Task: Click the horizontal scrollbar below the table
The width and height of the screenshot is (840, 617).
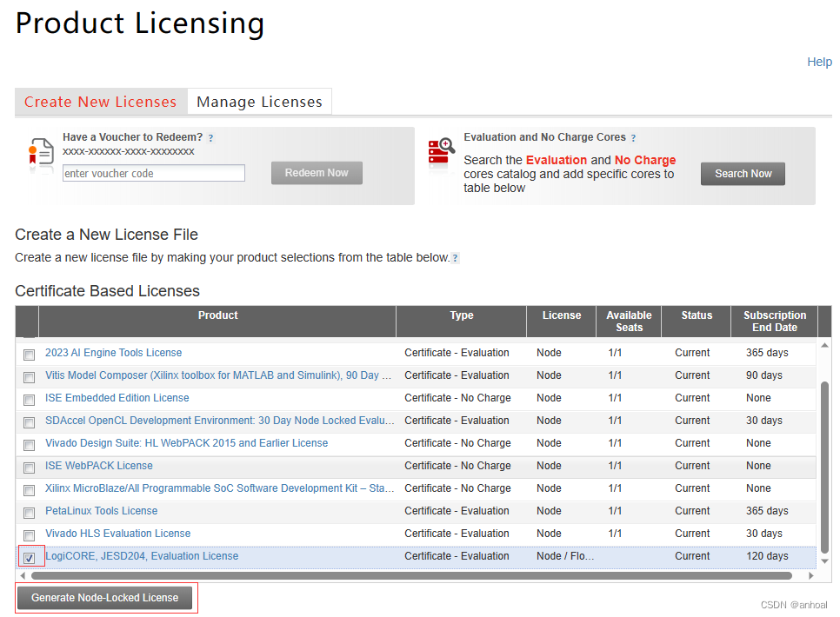Action: pos(417,574)
